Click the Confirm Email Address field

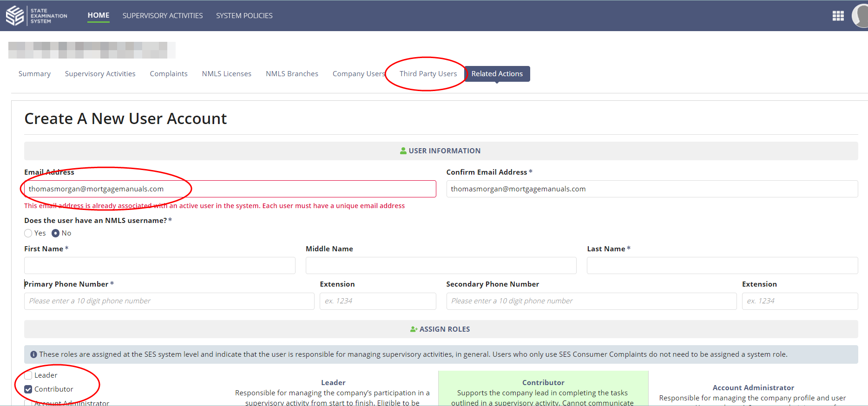tap(652, 189)
